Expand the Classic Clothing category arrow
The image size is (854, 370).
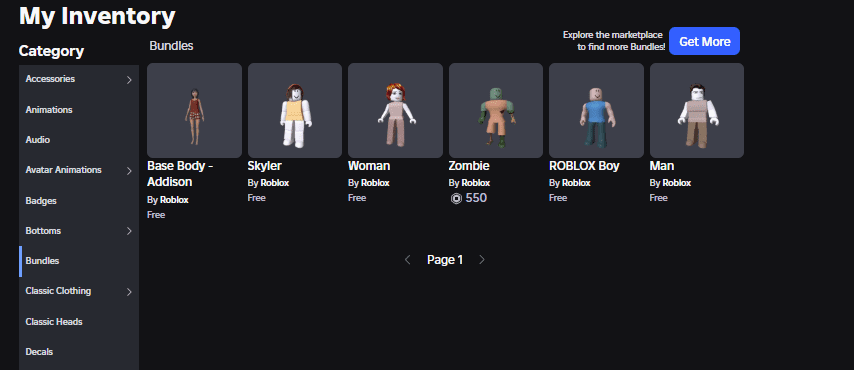129,292
